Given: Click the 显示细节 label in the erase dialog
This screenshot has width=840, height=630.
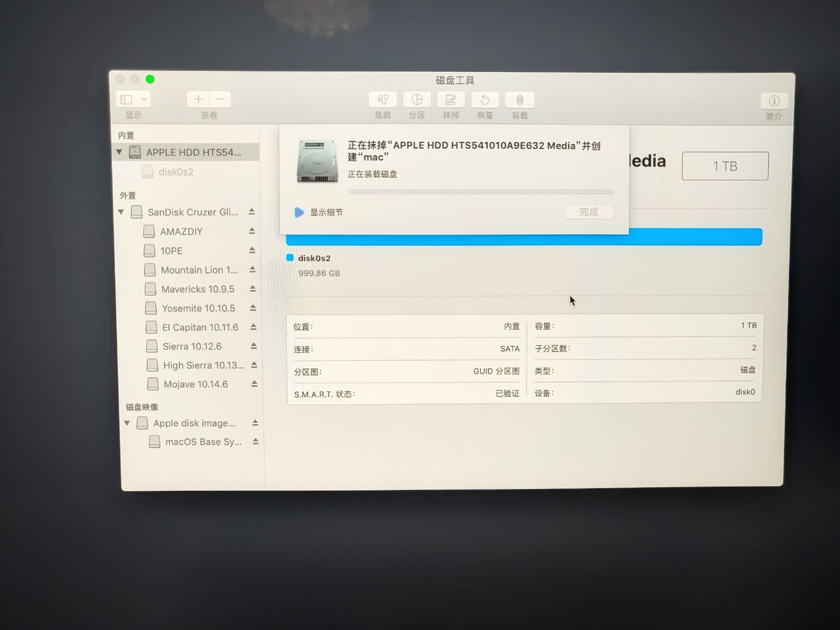Looking at the screenshot, I should click(x=326, y=212).
